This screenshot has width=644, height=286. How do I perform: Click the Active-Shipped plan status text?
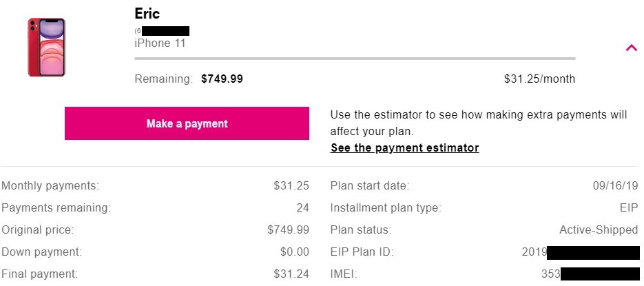(599, 229)
